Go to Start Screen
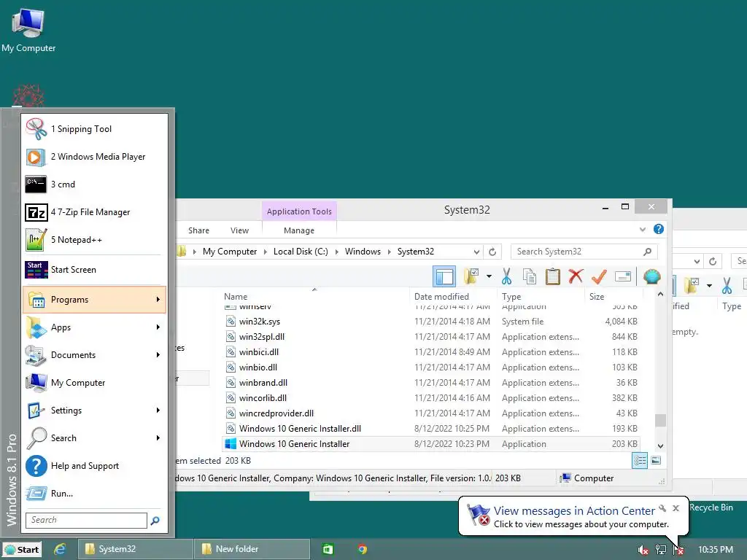The image size is (747, 560). pyautogui.click(x=95, y=270)
